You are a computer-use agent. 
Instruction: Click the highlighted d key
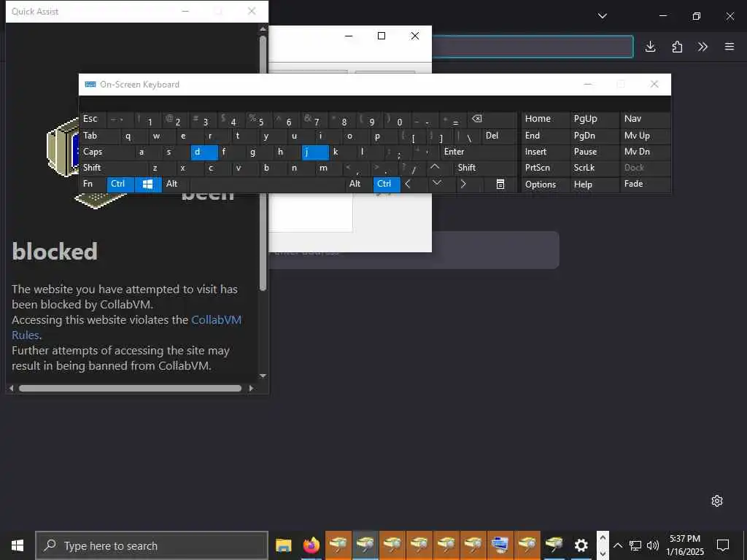[204, 152]
